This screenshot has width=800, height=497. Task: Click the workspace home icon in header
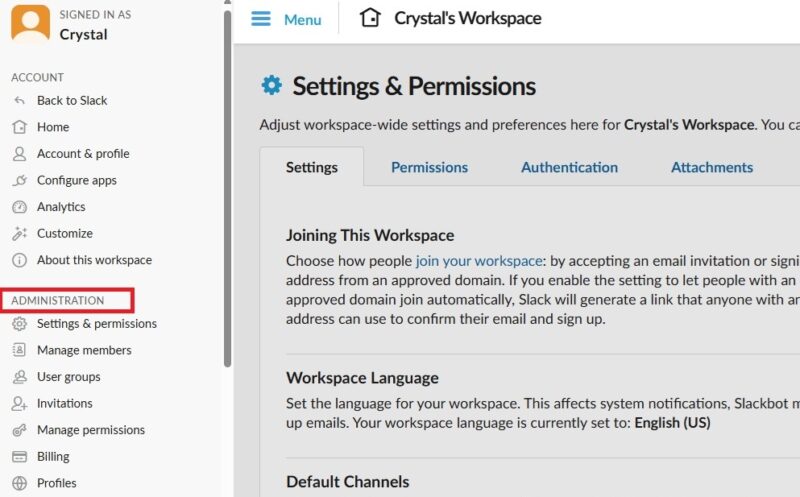pos(370,18)
